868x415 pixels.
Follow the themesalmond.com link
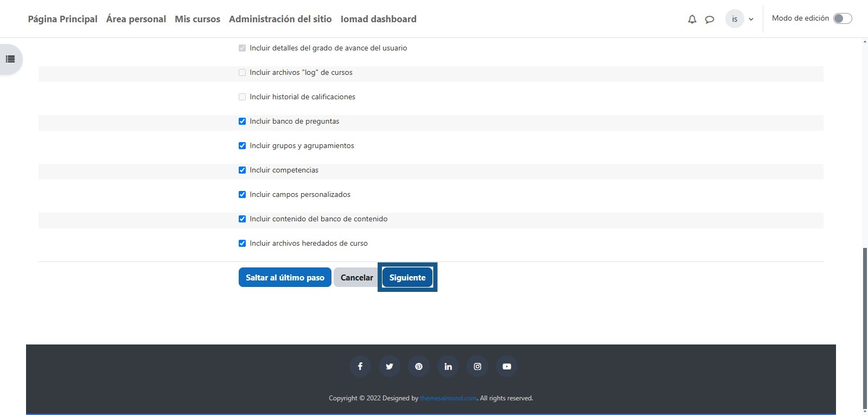point(448,398)
